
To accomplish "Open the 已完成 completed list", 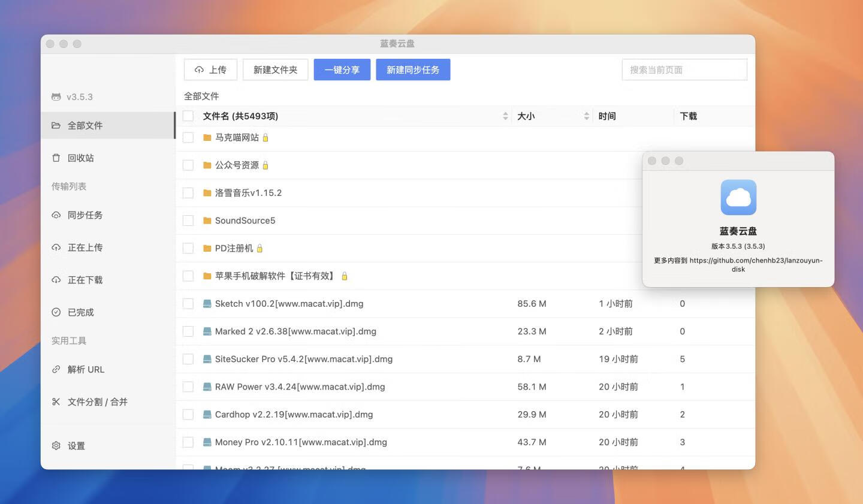I will point(108,312).
